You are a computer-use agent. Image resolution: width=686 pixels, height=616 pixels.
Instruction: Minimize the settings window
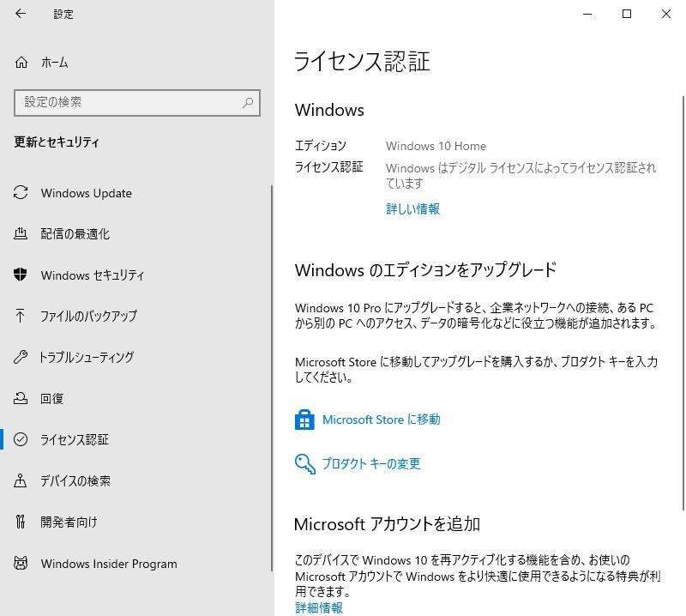click(x=587, y=14)
